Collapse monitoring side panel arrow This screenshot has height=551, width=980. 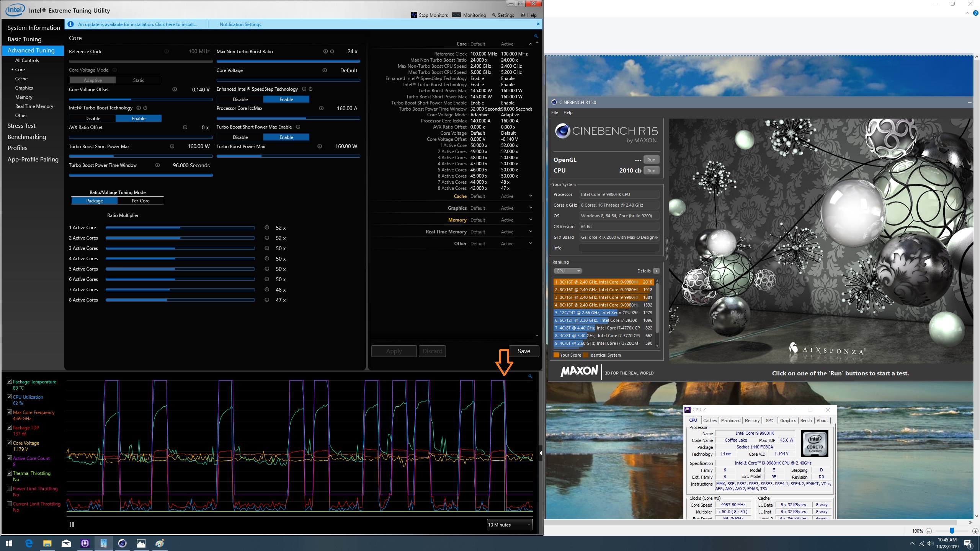[x=541, y=453]
